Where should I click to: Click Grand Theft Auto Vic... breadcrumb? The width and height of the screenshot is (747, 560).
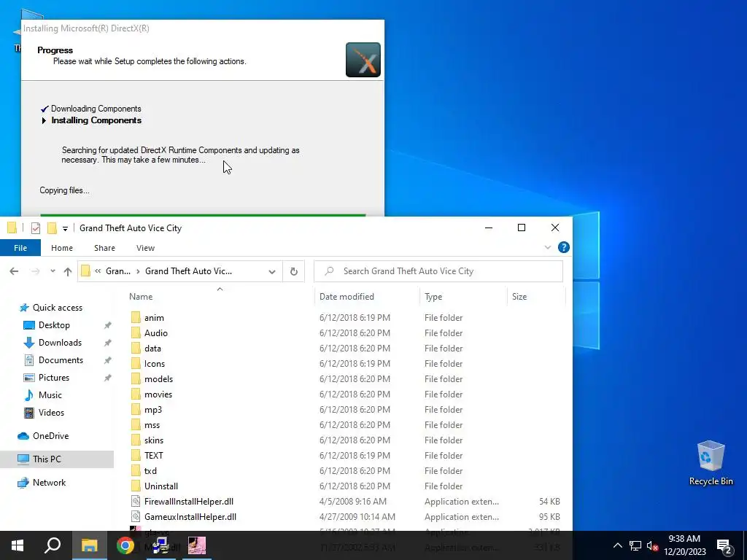(188, 271)
